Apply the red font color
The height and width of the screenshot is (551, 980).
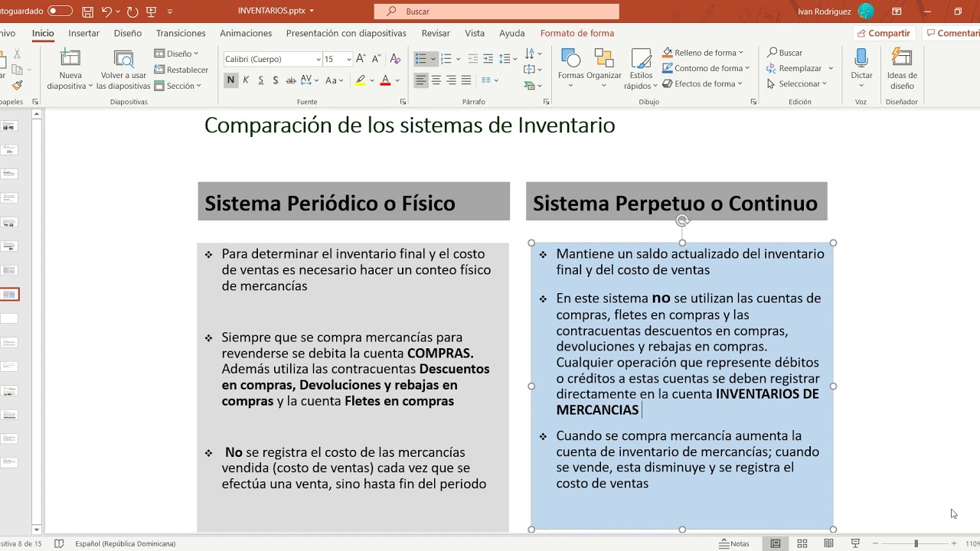[x=385, y=80]
